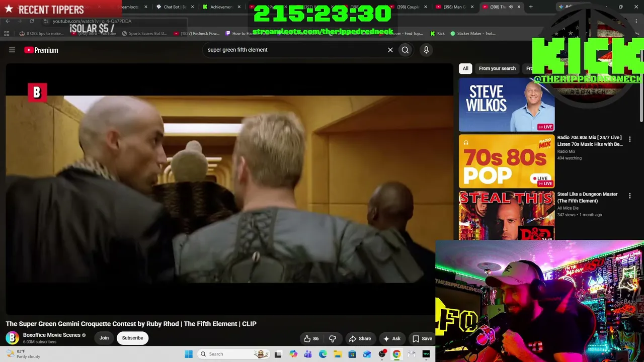The image size is (644, 362).
Task: Open Microsoft Teams on the taskbar
Action: 308,354
